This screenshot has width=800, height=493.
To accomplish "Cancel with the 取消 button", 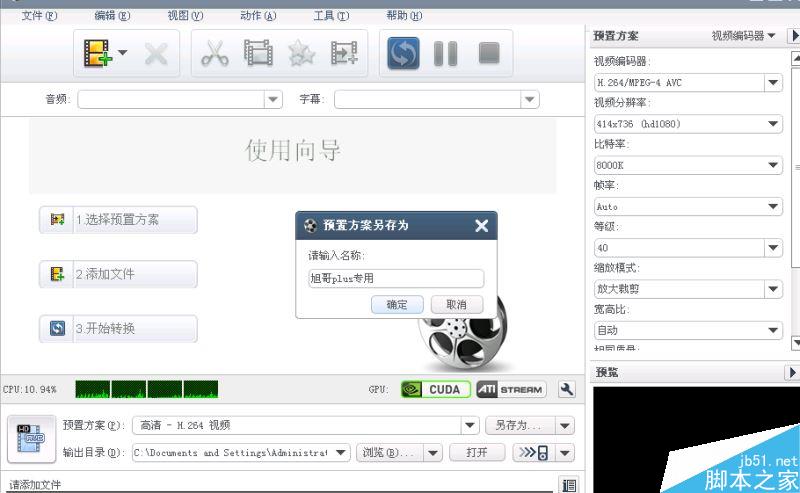I will (456, 305).
